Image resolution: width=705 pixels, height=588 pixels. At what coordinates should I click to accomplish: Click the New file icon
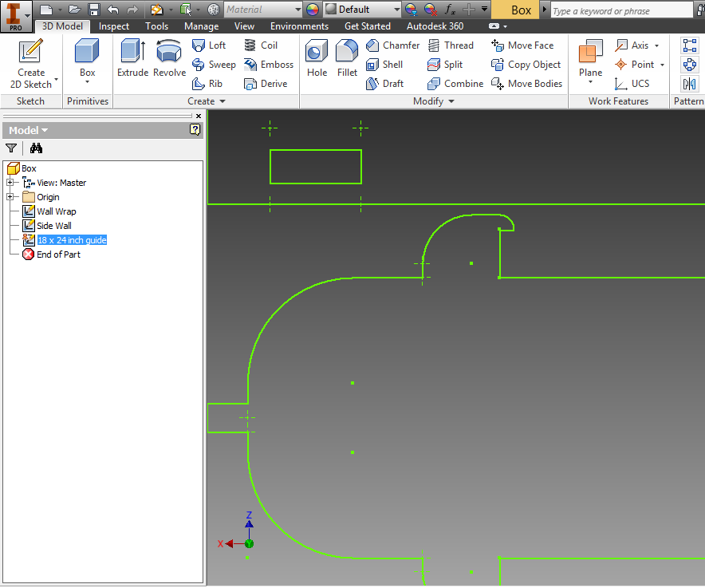click(46, 10)
